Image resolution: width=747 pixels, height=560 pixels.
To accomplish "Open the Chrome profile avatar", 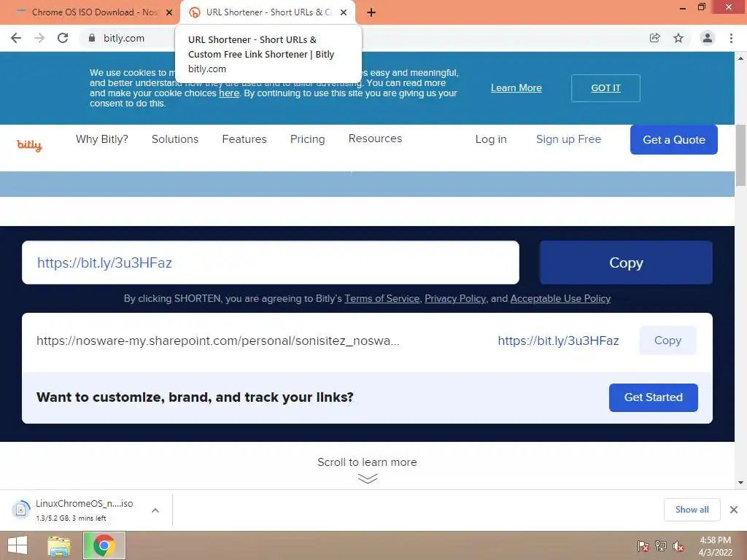I will [708, 38].
